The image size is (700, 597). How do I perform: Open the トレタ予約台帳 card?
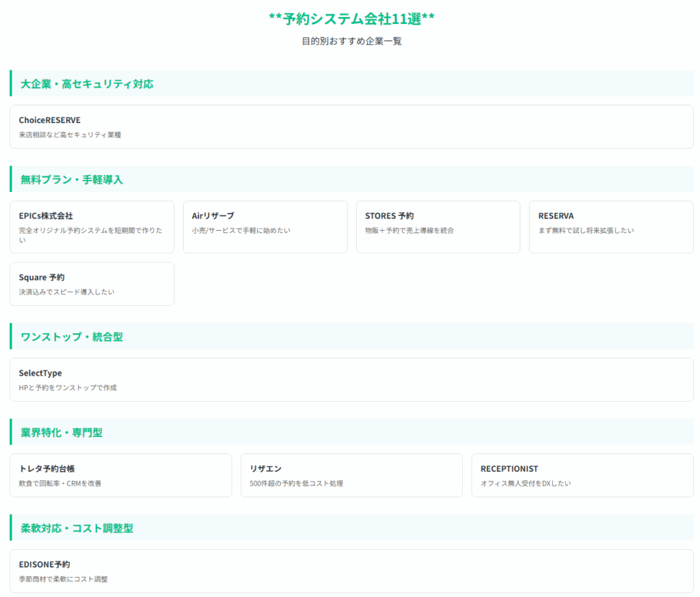click(121, 475)
